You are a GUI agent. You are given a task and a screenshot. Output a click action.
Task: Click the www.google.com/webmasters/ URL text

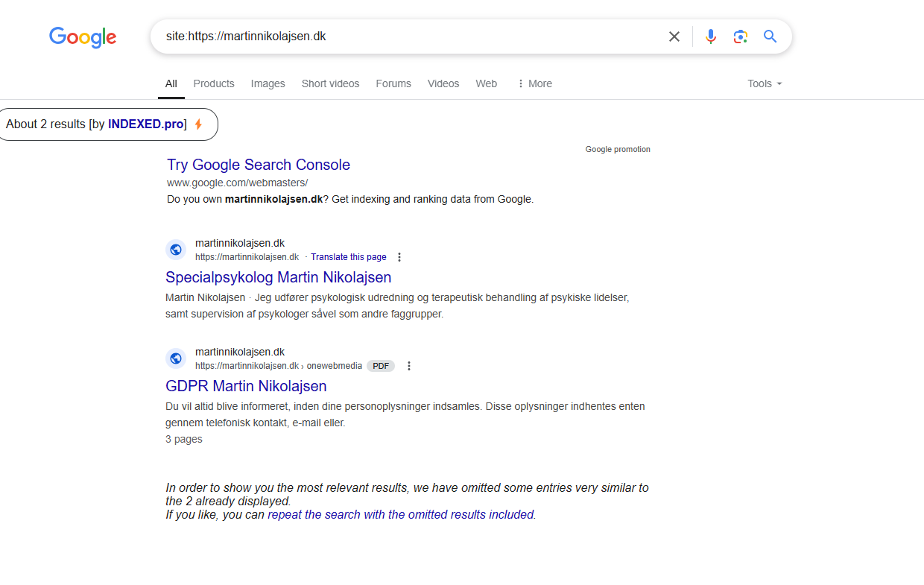pos(237,183)
